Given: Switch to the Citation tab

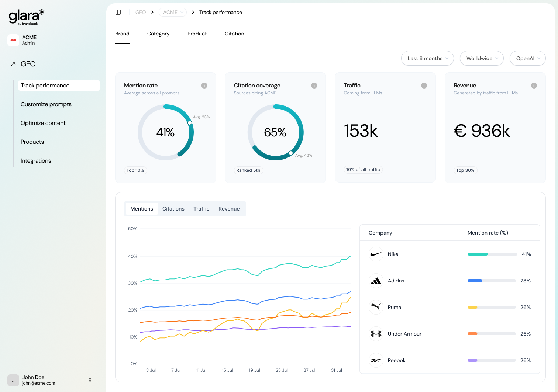Looking at the screenshot, I should (234, 34).
